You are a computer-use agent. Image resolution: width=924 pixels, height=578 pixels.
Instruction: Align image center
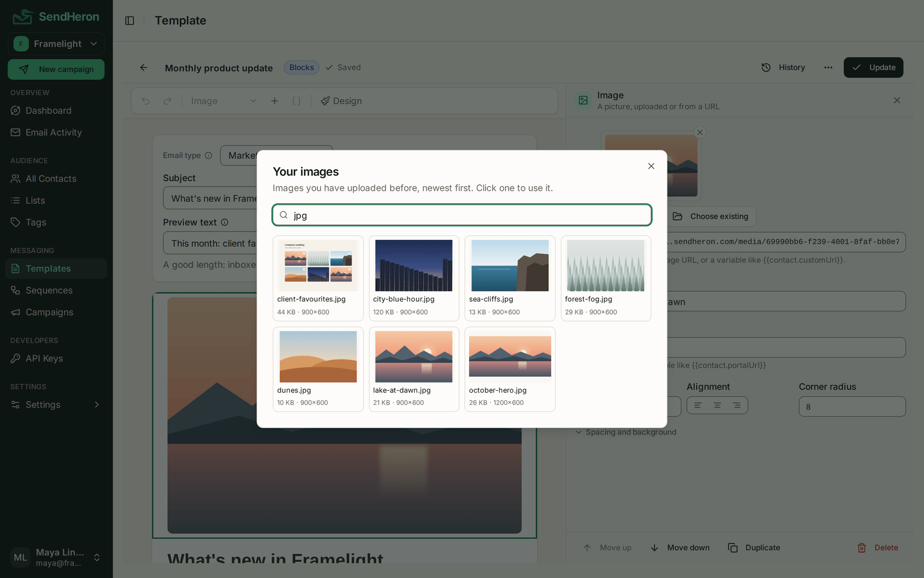pos(717,406)
